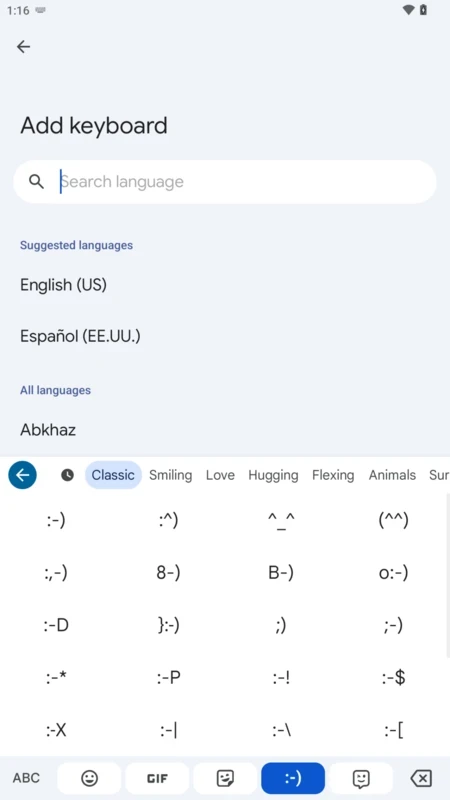The height and width of the screenshot is (800, 450).
Task: Select the Animals emoticon category
Action: click(x=392, y=475)
